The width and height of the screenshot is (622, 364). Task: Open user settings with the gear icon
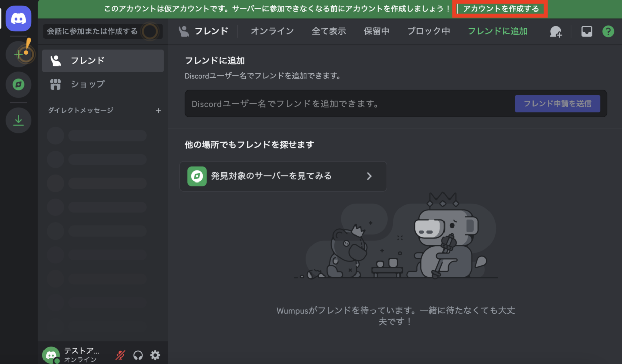[155, 354]
